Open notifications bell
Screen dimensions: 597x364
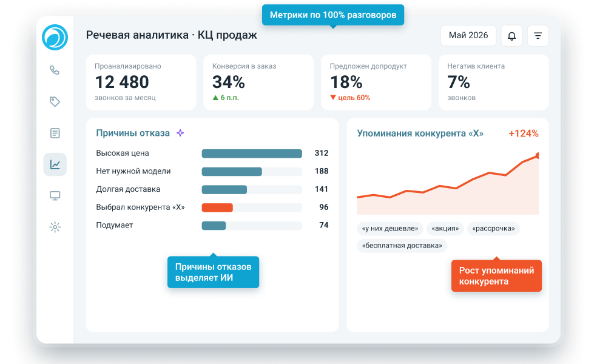(x=511, y=36)
